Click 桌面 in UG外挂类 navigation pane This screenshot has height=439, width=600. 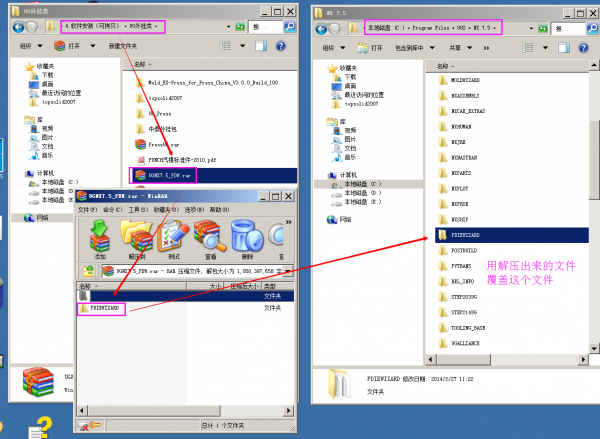[47, 84]
